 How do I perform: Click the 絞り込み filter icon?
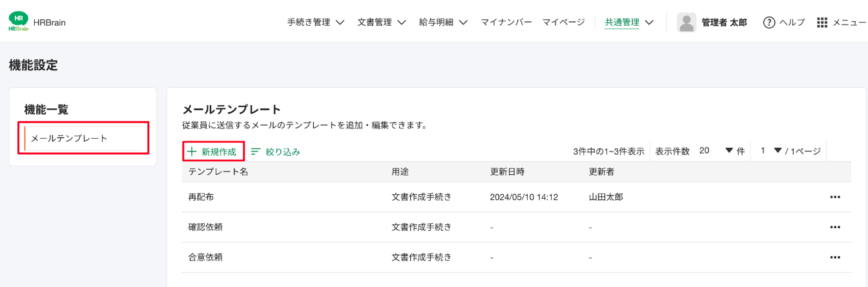click(x=256, y=152)
